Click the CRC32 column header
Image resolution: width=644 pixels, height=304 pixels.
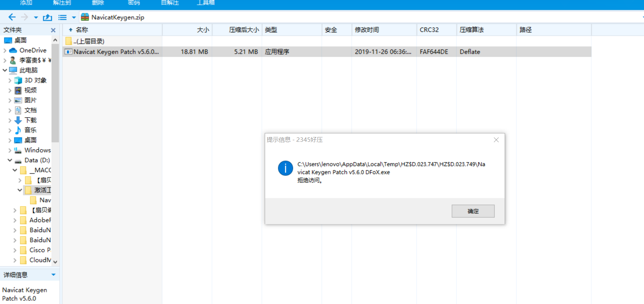[x=437, y=30]
